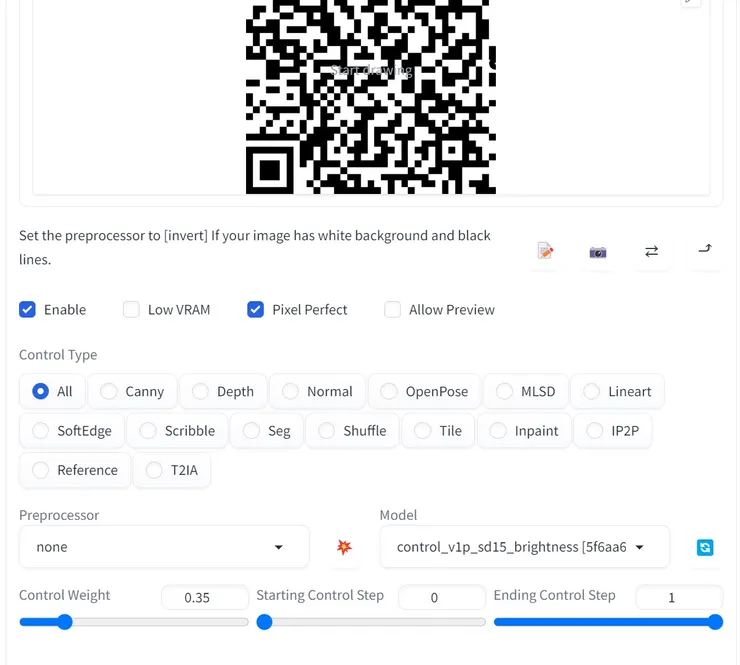Check the Low VRAM checkbox
Image resolution: width=740 pixels, height=665 pixels.
131,310
